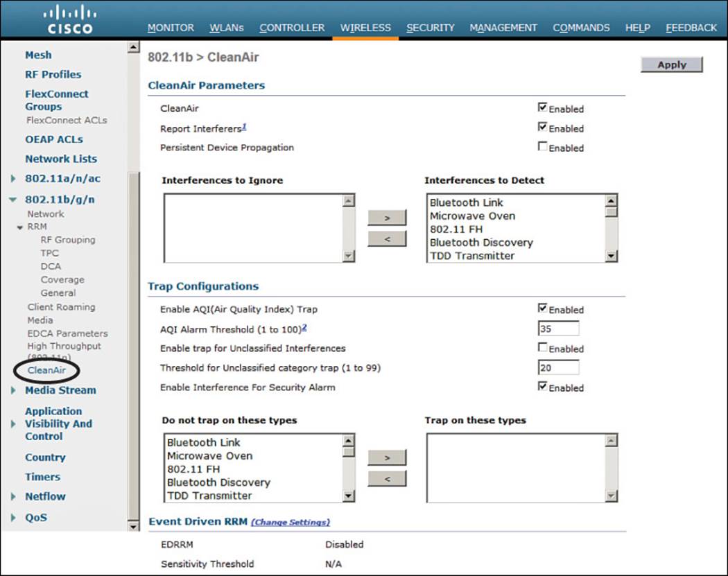This screenshot has width=728, height=576.
Task: Click < button under Trap Configurations
Action: pos(387,479)
